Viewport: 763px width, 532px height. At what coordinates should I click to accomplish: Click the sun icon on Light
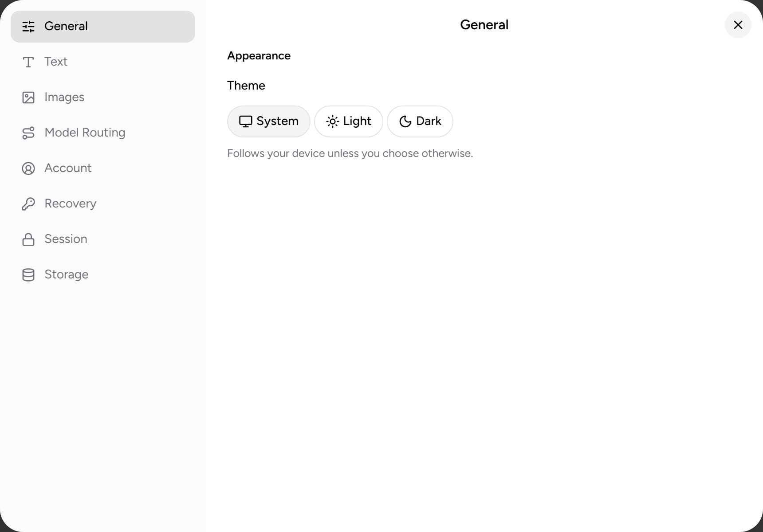click(x=332, y=121)
